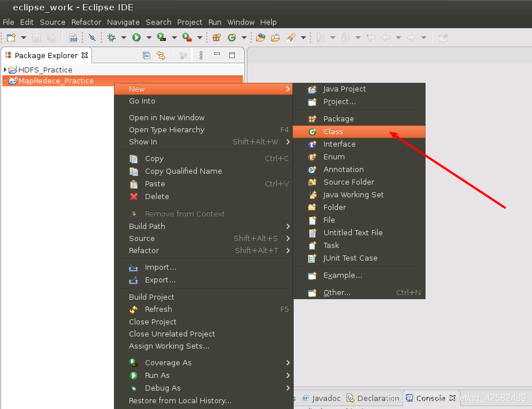
Task: Choose Java Project in New submenu
Action: click(x=359, y=89)
